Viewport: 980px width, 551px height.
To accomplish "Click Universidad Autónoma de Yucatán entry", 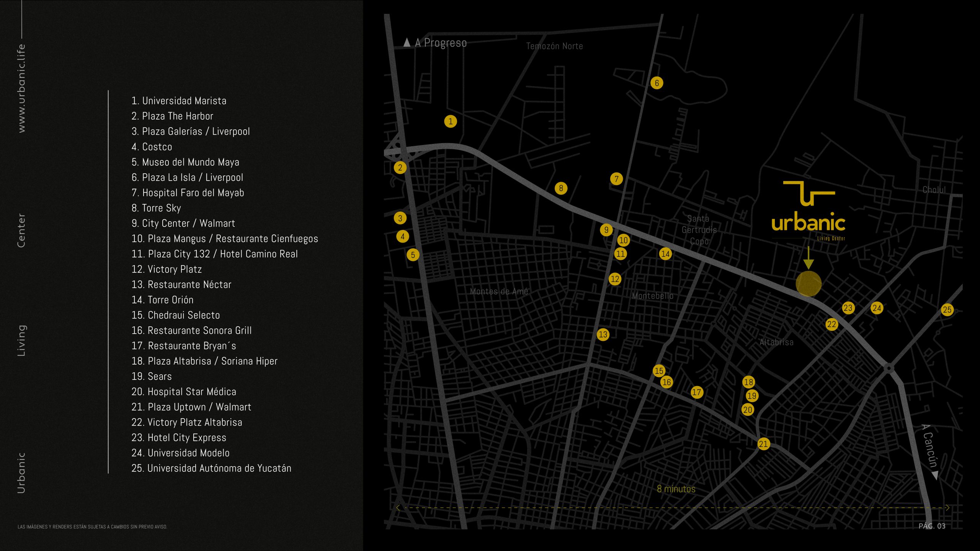I will tap(211, 468).
